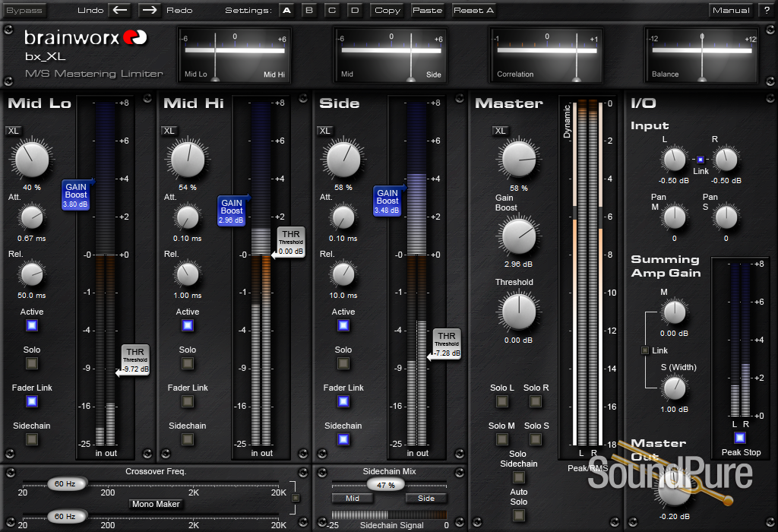Click Sidechain Mix Side button

coord(425,499)
